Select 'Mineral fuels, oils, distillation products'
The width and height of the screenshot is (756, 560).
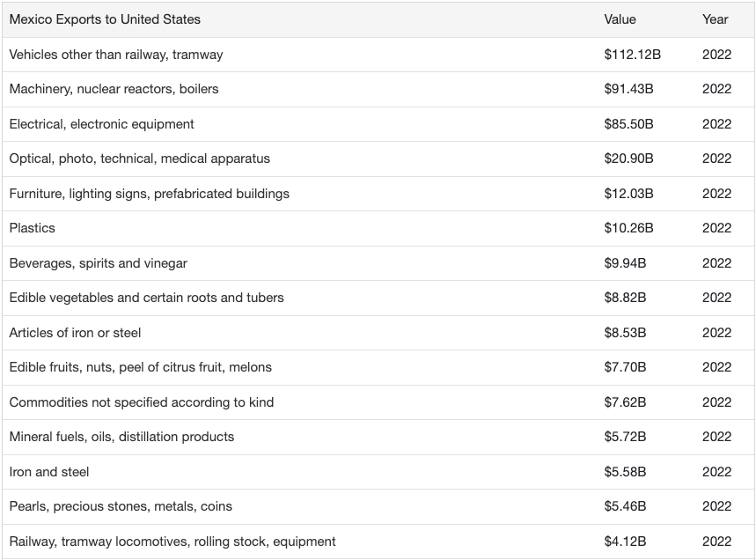click(x=122, y=437)
